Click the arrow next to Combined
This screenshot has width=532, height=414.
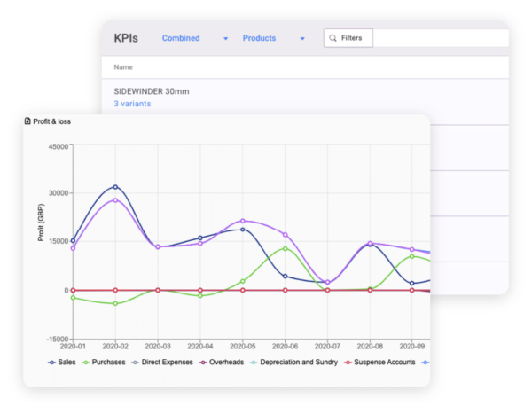click(x=226, y=39)
